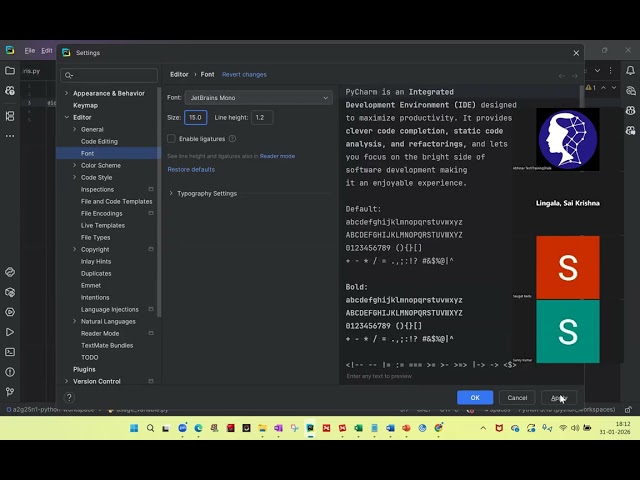
Task: Expand the Code Style node
Action: (74, 178)
